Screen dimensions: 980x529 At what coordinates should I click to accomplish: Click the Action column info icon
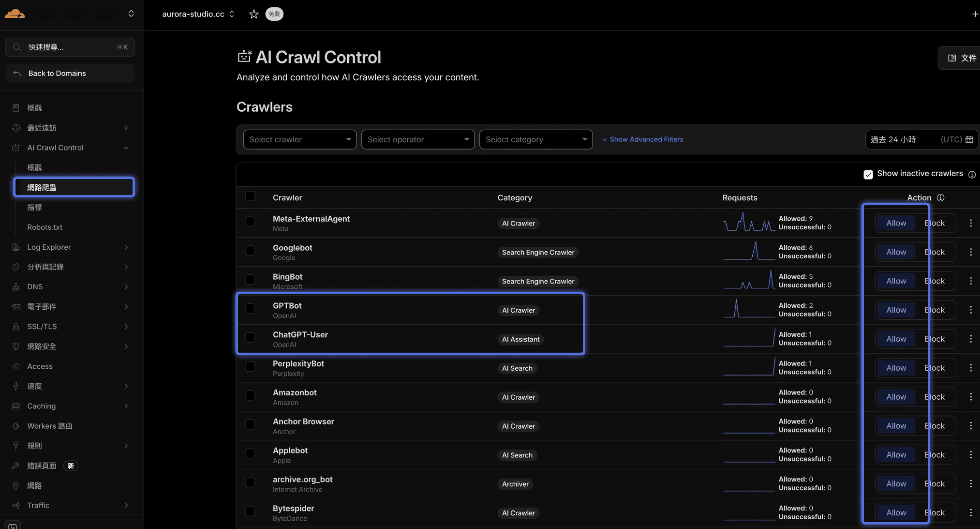pyautogui.click(x=940, y=197)
